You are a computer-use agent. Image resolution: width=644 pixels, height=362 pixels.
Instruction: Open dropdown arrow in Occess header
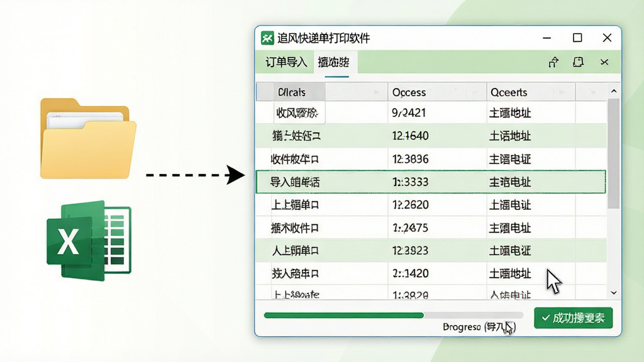pyautogui.click(x=475, y=92)
